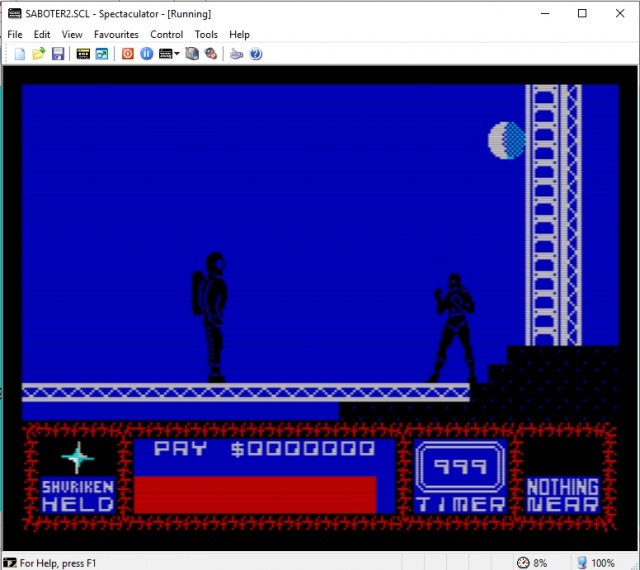Click the moon in the game sky
Image resolution: width=640 pixels, height=570 pixels.
(x=507, y=140)
